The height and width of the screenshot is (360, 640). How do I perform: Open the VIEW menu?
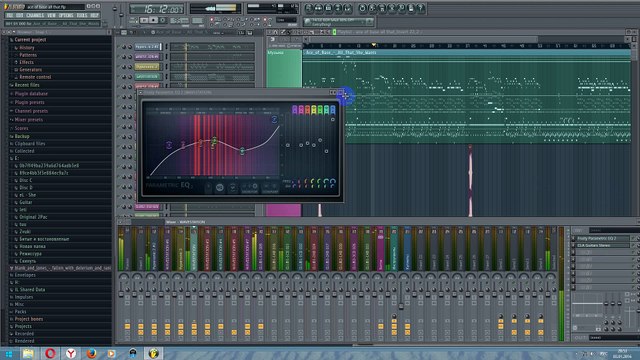tap(51, 16)
